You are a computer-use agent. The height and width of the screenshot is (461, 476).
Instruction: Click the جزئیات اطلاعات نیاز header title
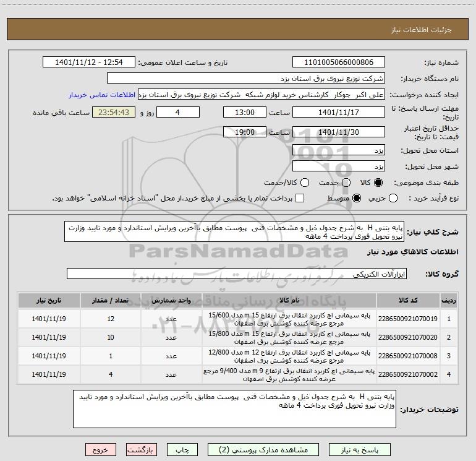(422, 30)
